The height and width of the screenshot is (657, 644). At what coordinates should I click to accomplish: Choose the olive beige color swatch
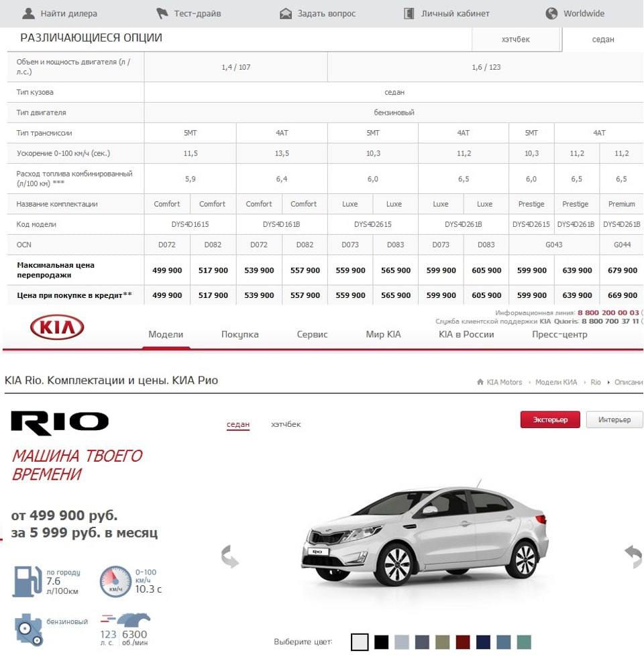point(443,642)
